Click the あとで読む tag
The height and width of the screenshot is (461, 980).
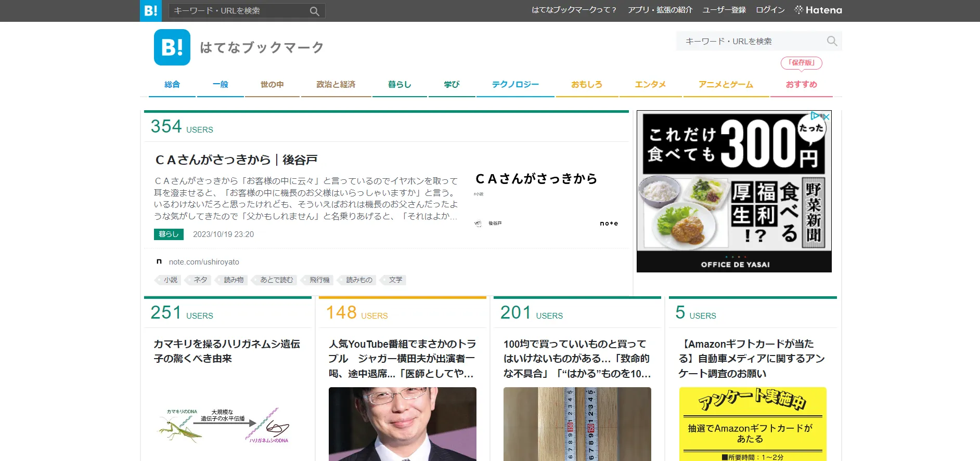coord(275,280)
